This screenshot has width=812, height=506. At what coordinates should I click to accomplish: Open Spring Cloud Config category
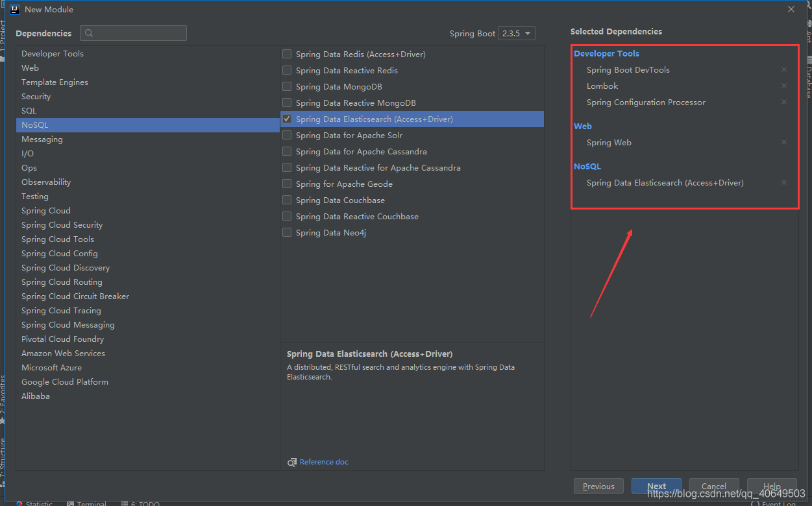pyautogui.click(x=148, y=253)
